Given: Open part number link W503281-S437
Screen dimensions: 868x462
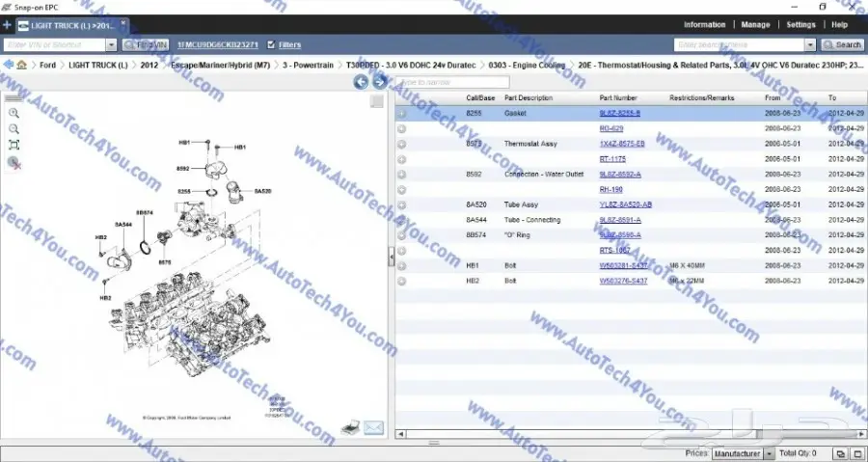Looking at the screenshot, I should pyautogui.click(x=623, y=266).
